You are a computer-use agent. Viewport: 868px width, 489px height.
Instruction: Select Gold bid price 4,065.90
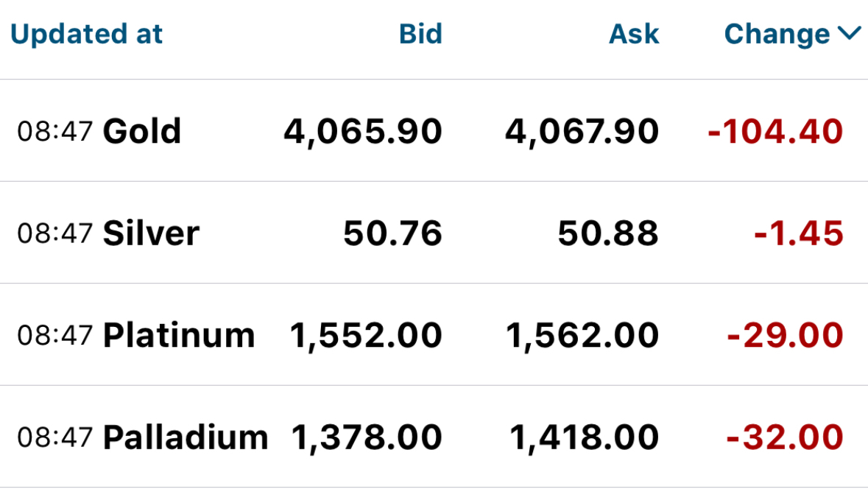tap(363, 132)
